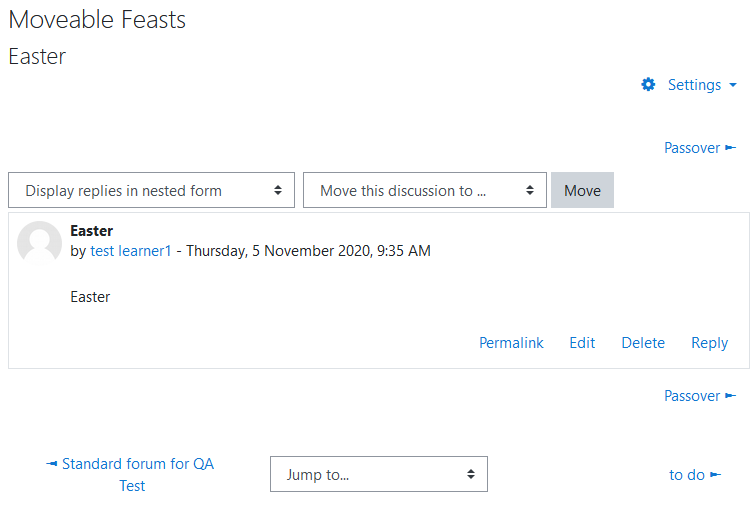The height and width of the screenshot is (506, 752).
Task: Open the Permalink for the Easter post
Action: pos(511,343)
